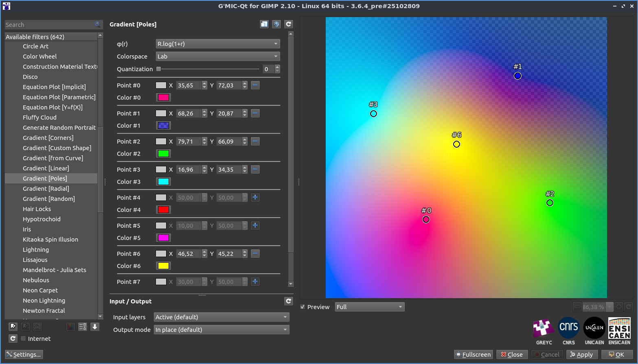Enable the Internet checkbox
This screenshot has height=364, width=638.
click(x=24, y=339)
